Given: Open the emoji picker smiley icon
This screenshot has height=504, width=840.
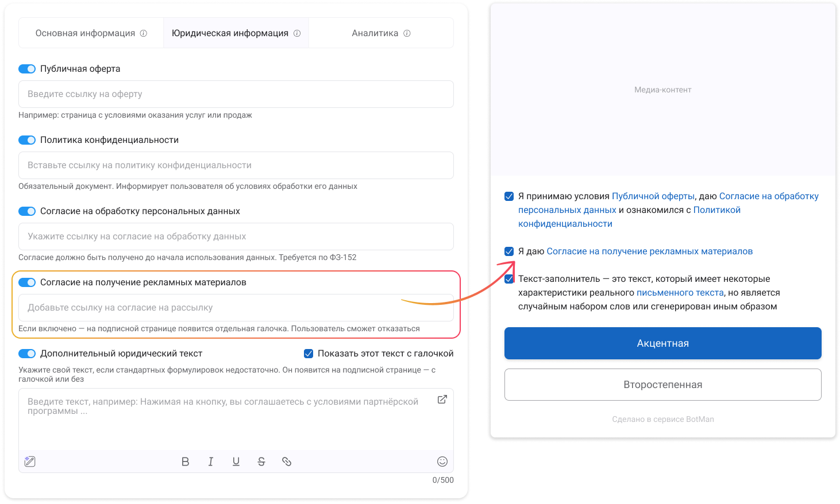Looking at the screenshot, I should click(442, 462).
